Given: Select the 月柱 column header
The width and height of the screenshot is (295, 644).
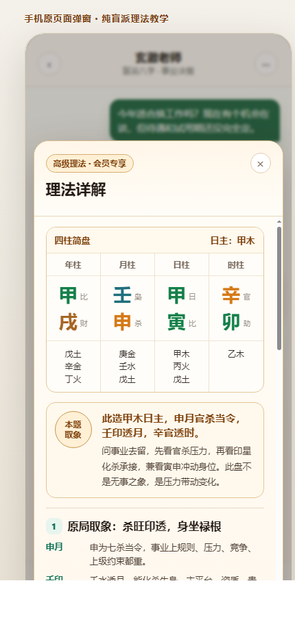Looking at the screenshot, I should (x=128, y=265).
